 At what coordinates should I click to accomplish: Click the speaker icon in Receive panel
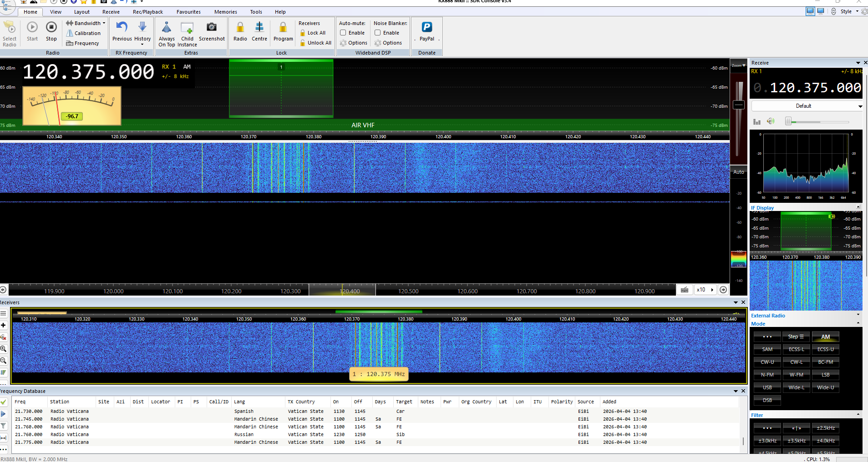[770, 121]
